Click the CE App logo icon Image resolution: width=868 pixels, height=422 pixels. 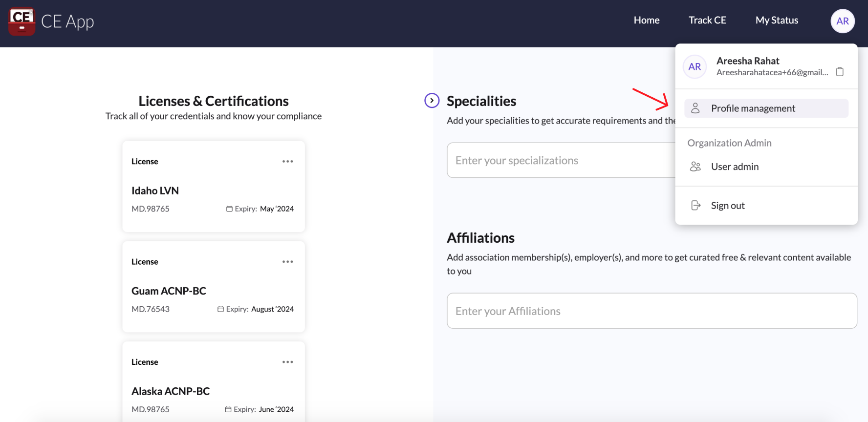(22, 21)
